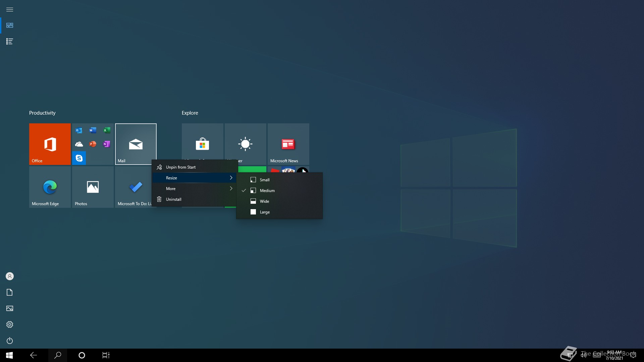Launch Excel from the Office folder tile
This screenshot has width=644, height=362.
pyautogui.click(x=107, y=130)
